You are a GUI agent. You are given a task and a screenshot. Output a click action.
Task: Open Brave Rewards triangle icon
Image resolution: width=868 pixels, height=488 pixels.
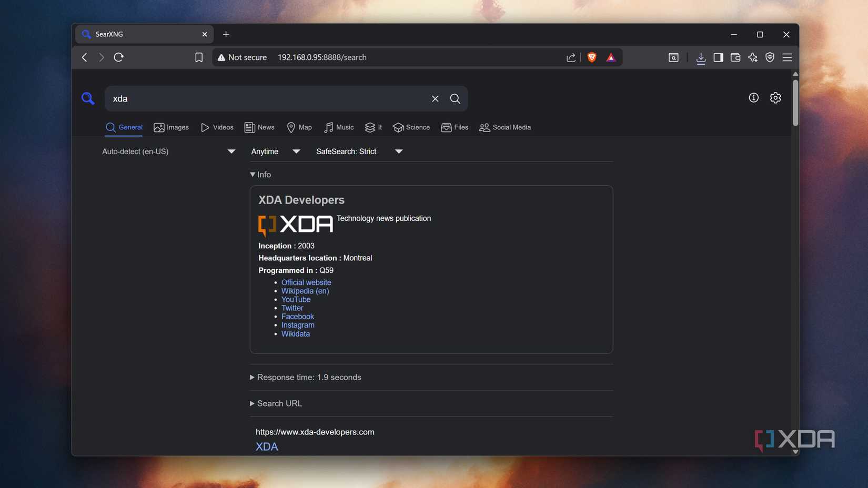pos(611,57)
